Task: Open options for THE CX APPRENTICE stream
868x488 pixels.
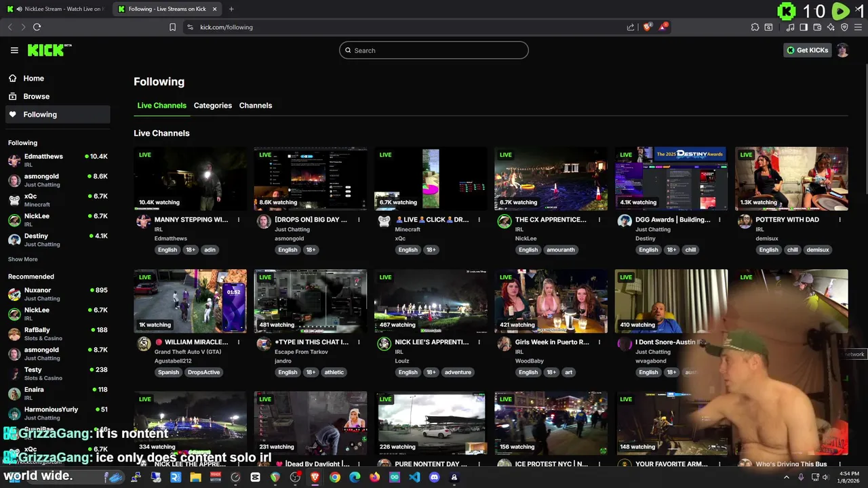Action: (x=599, y=220)
